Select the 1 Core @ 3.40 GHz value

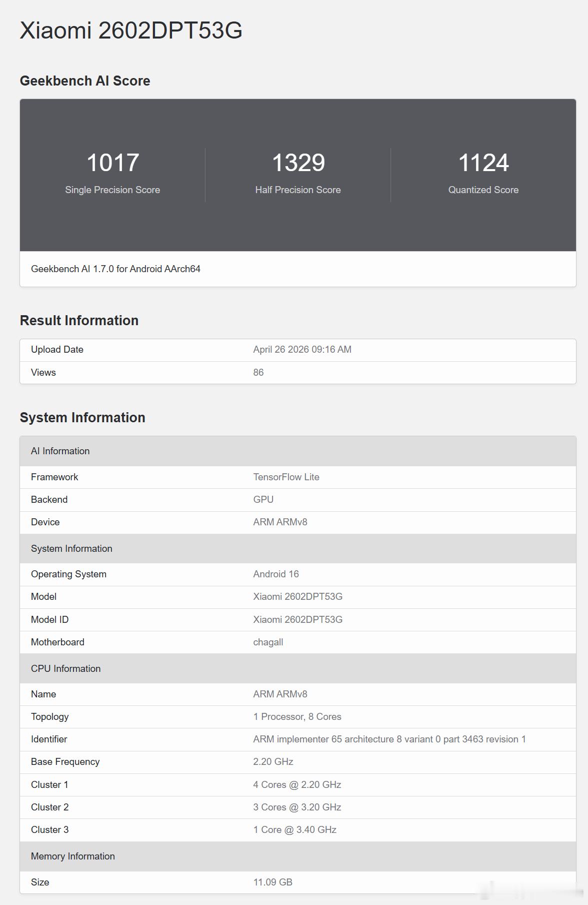(x=294, y=829)
